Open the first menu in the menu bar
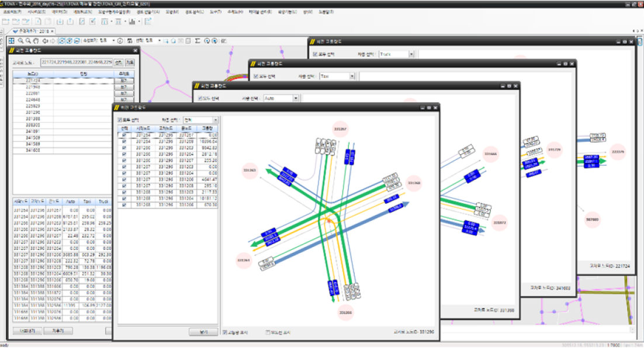This screenshot has width=644, height=348. click(x=12, y=12)
